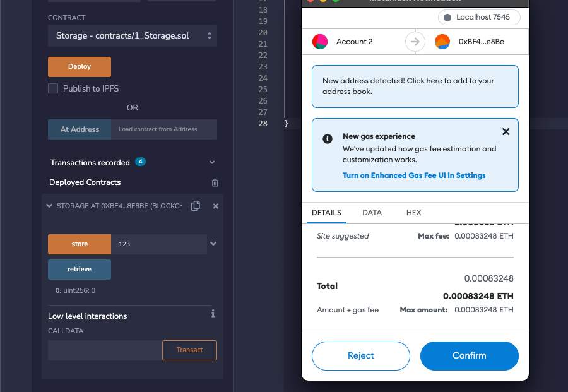Click the bold Total 0.00083248 ETH amount

[x=478, y=296]
